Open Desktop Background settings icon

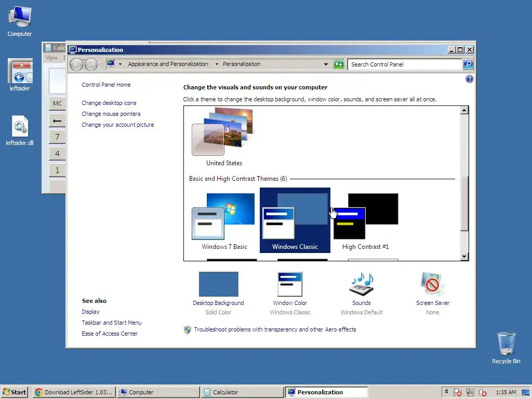[219, 284]
